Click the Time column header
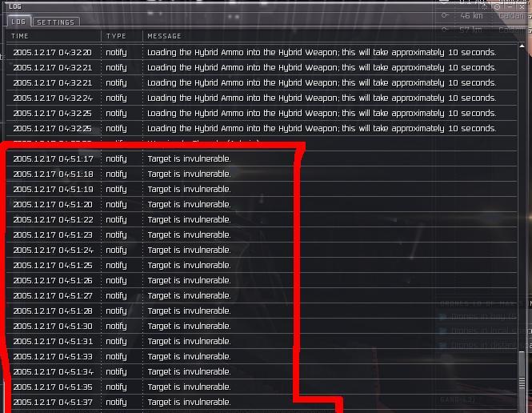The image size is (532, 413). [21, 36]
